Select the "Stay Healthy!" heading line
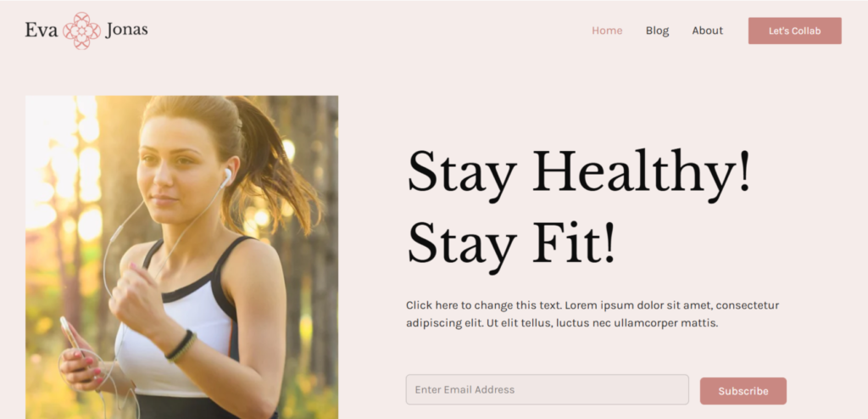 coord(578,173)
